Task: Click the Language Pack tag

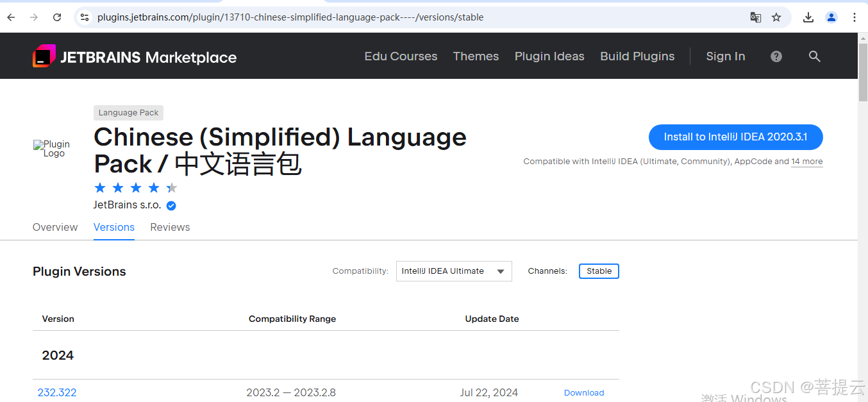Action: (128, 113)
